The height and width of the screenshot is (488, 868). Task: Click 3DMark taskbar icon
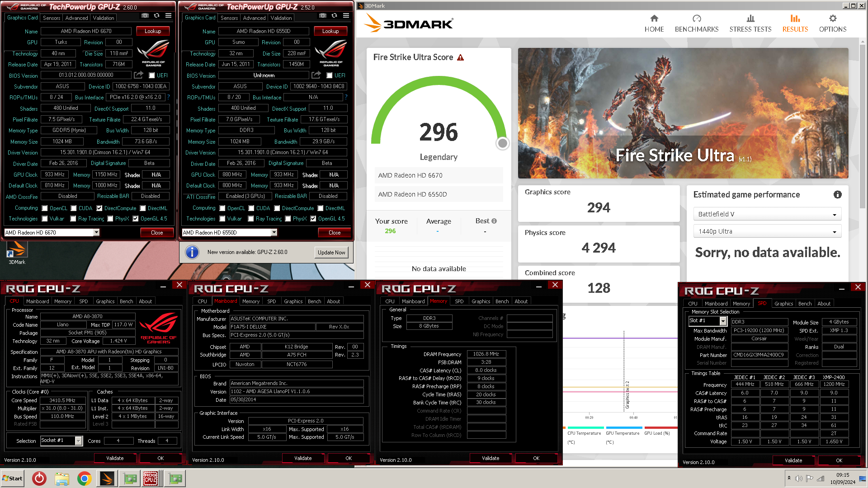(x=107, y=479)
